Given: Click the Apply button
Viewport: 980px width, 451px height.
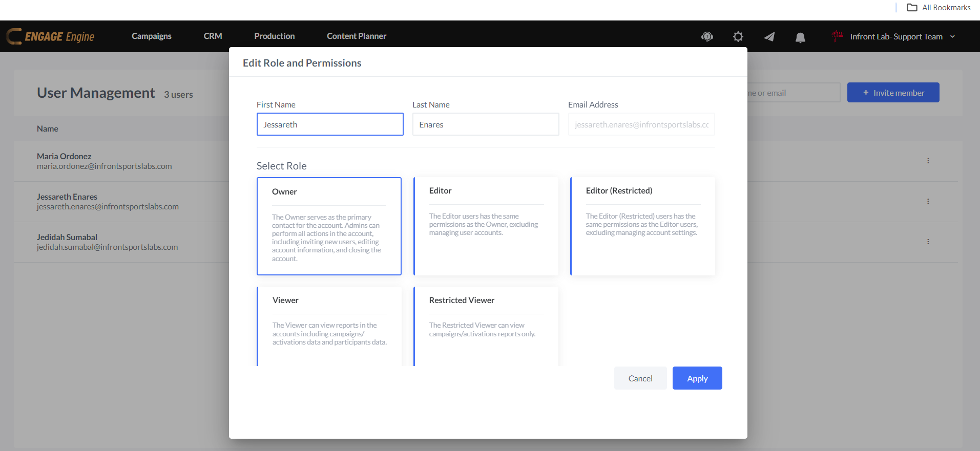Looking at the screenshot, I should (697, 378).
